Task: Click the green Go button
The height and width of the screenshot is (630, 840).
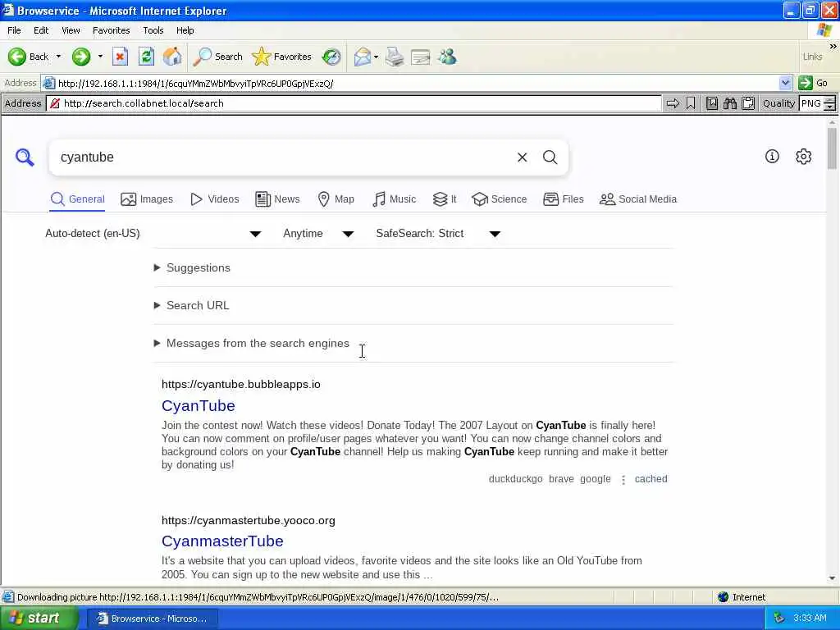Action: pos(813,83)
